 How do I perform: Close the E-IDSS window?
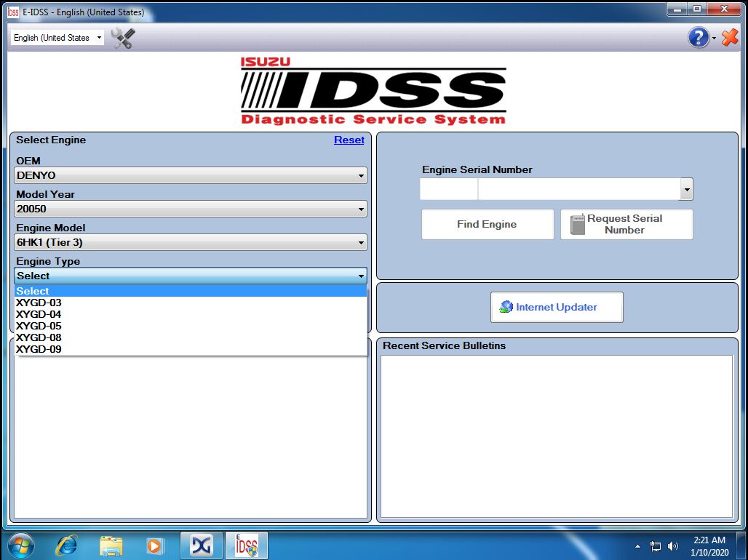tap(724, 9)
